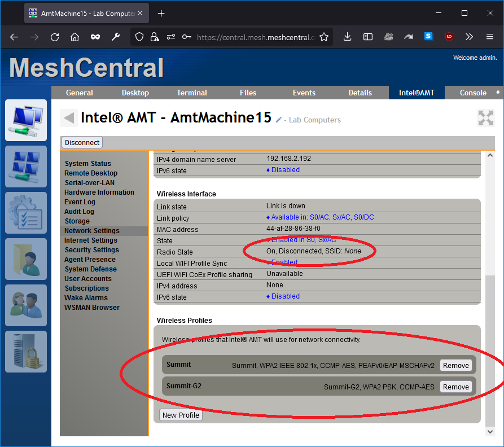
Task: Open server settings via the padlocked server icon
Action: pyautogui.click(x=26, y=352)
